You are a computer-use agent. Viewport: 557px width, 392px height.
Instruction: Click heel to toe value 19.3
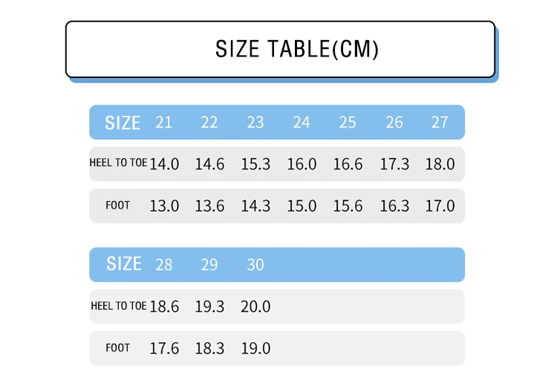click(209, 307)
